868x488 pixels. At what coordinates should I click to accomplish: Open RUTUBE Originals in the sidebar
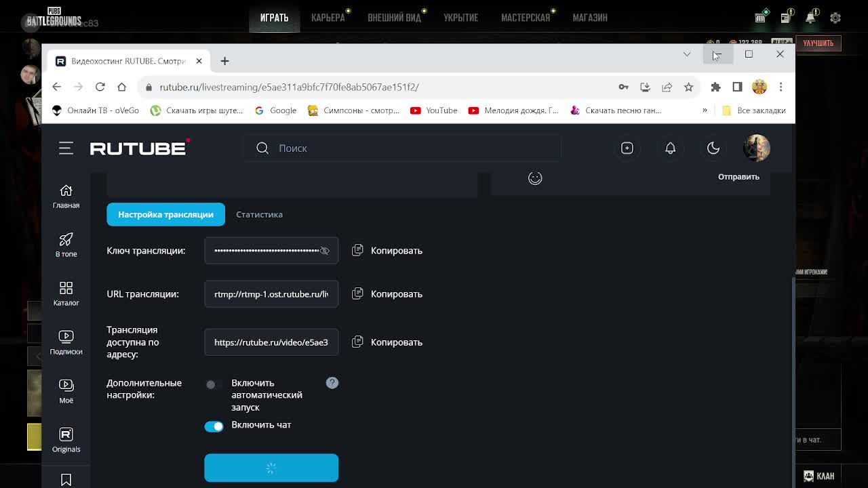click(66, 441)
